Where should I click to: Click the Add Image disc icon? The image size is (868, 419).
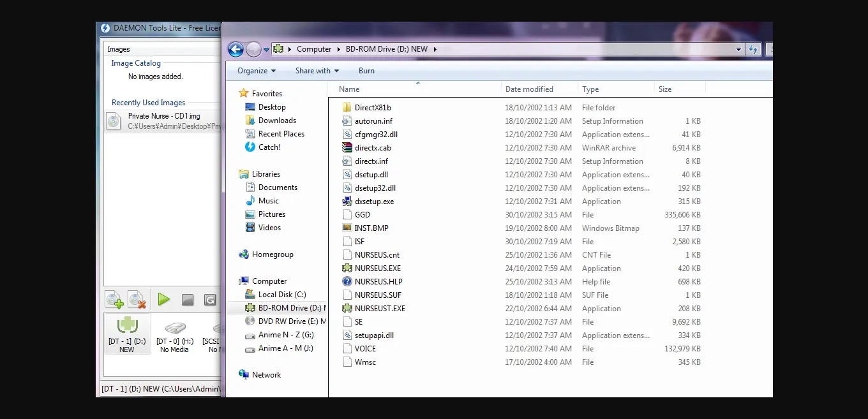(114, 300)
